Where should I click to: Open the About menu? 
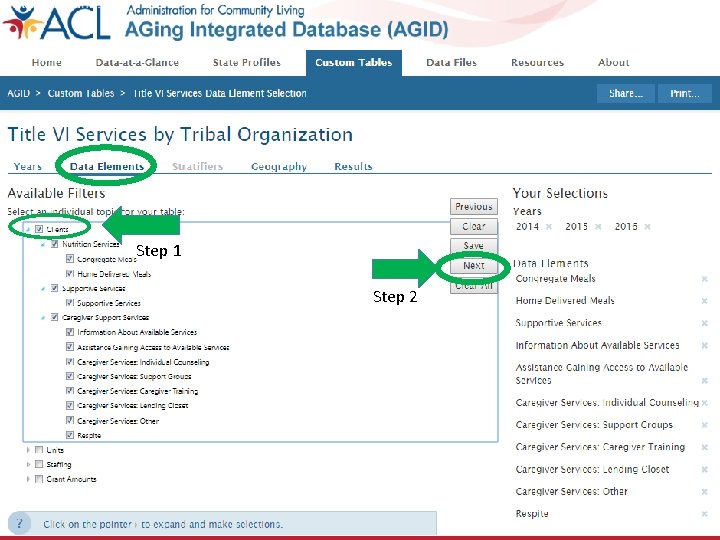click(x=613, y=62)
